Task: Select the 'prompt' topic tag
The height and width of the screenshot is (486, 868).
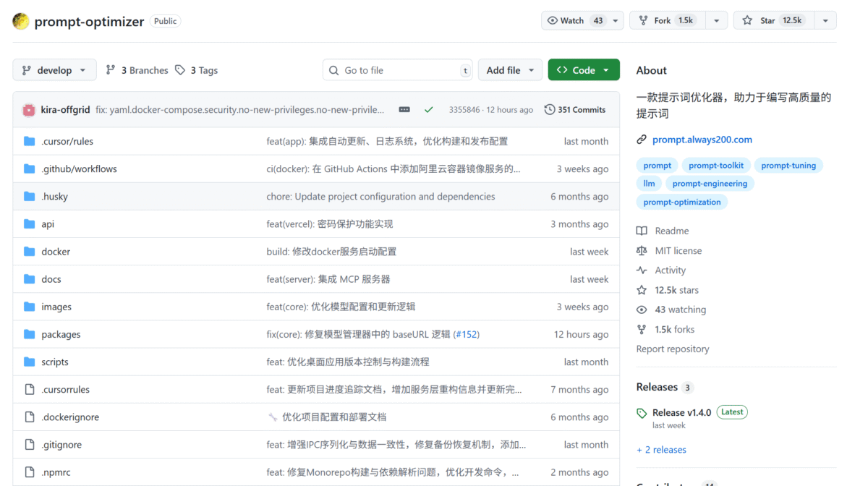Action: pos(658,166)
